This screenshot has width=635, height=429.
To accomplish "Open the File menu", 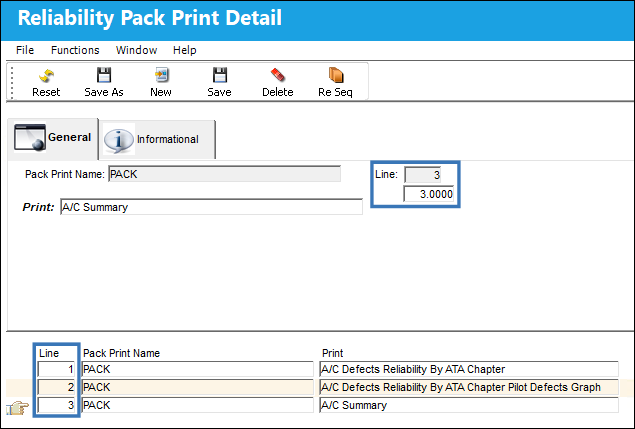I will coord(25,50).
